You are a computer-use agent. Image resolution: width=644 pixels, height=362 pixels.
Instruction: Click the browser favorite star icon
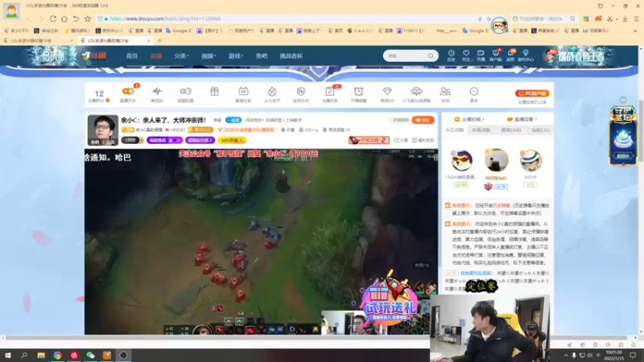(88, 19)
